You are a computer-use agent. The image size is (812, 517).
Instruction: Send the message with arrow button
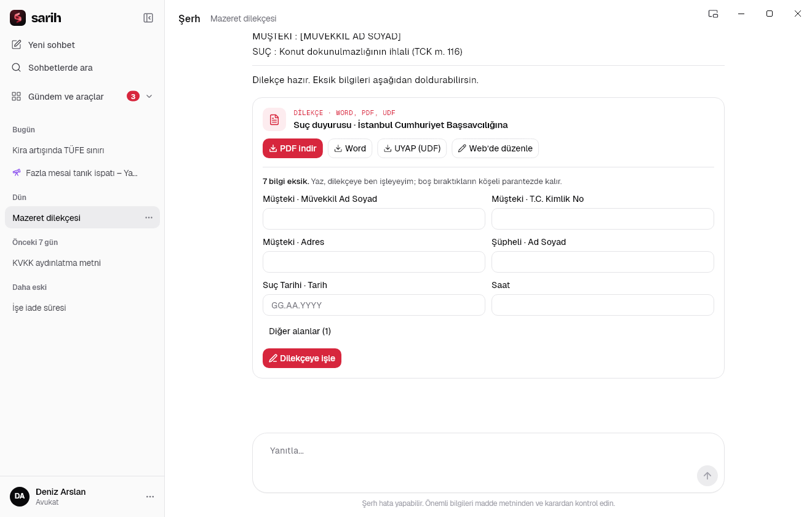[707, 476]
